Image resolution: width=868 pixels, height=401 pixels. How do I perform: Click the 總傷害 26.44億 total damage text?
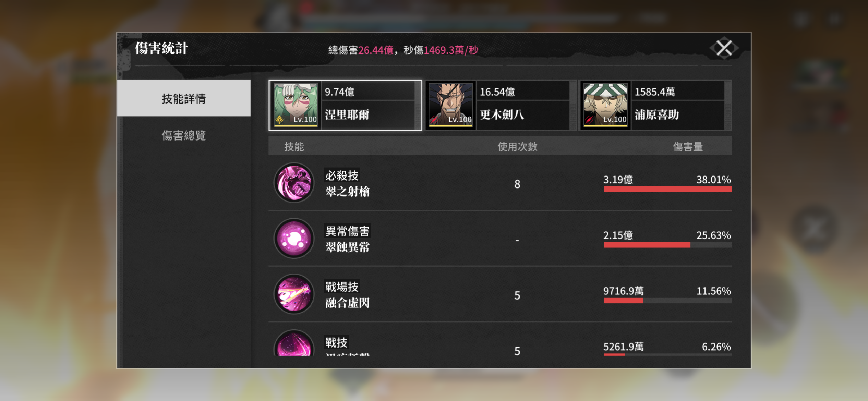pyautogui.click(x=361, y=50)
